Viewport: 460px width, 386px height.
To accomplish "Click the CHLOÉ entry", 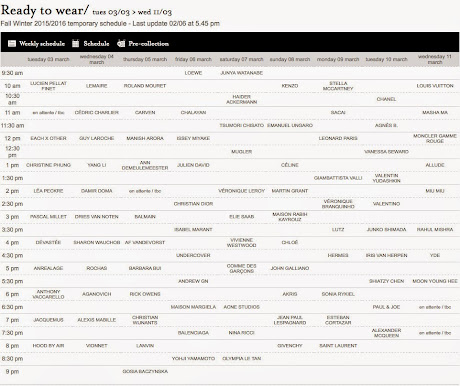I will click(x=290, y=242).
